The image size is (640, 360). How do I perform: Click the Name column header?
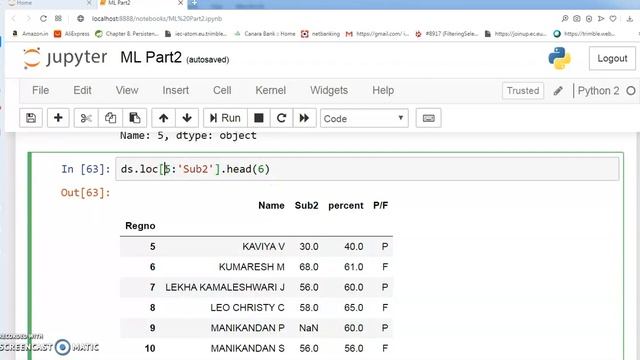click(271, 205)
